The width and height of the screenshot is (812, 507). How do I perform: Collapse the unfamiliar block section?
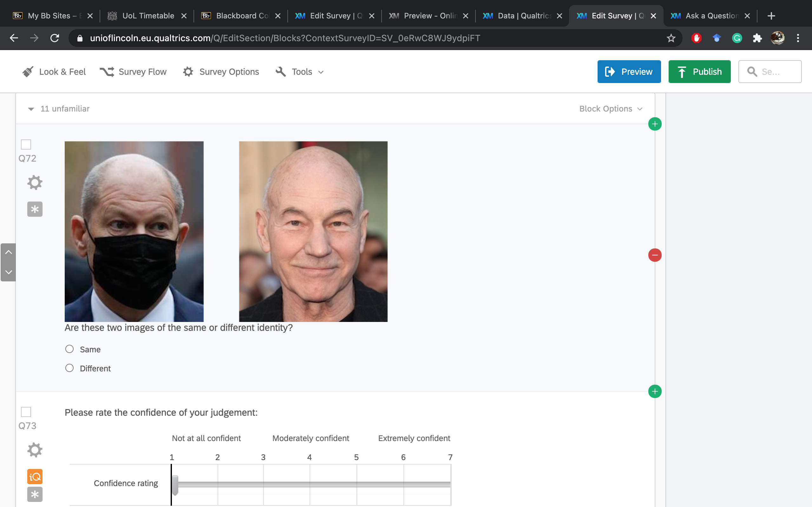pyautogui.click(x=32, y=109)
